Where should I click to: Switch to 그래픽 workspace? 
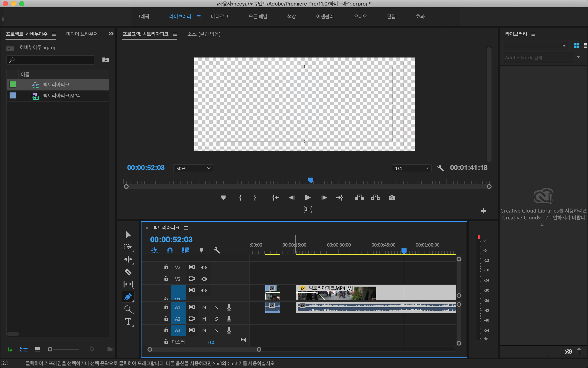(x=143, y=16)
